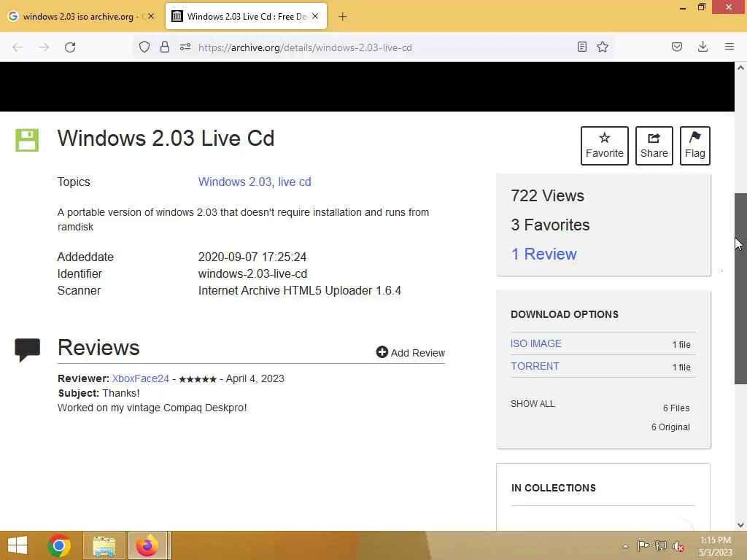747x560 pixels.
Task: Share this archive item
Action: [654, 146]
